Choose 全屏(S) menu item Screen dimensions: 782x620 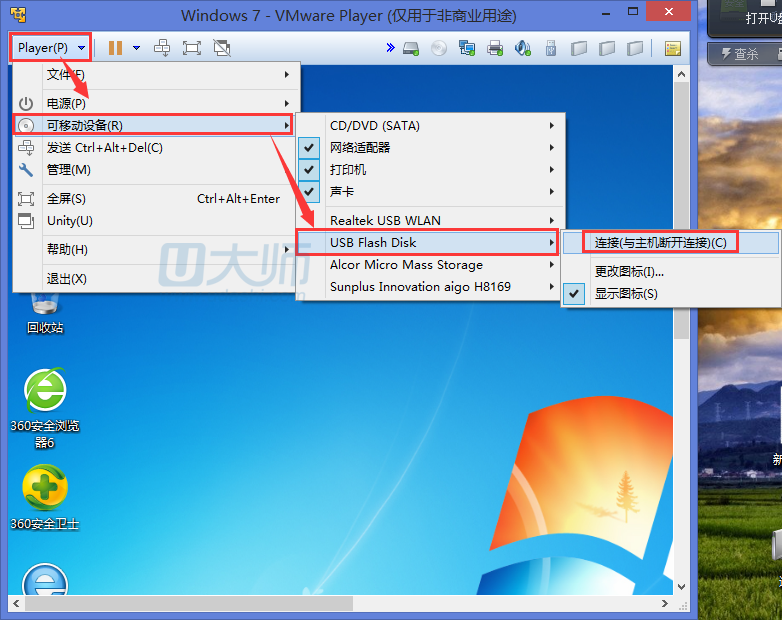156,199
